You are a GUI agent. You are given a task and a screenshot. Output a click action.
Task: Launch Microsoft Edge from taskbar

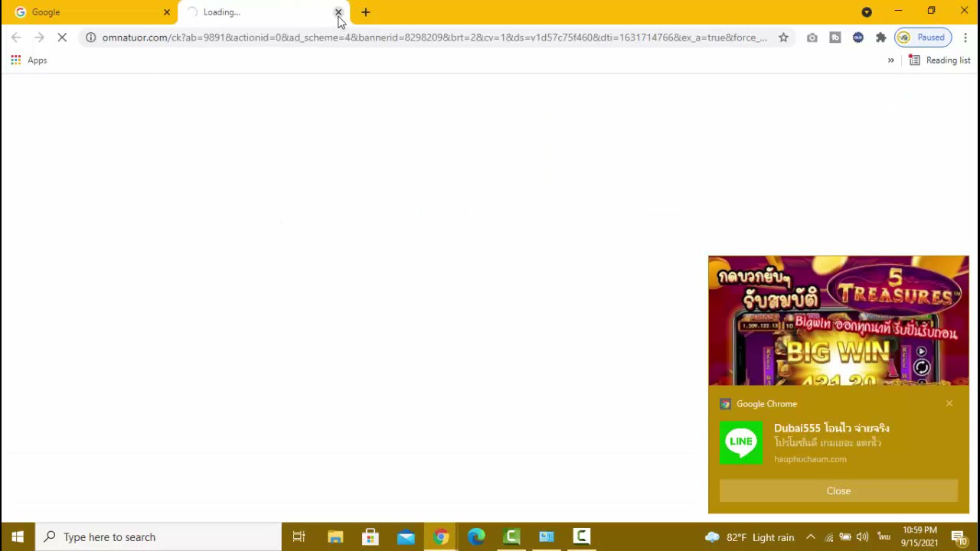coord(476,537)
